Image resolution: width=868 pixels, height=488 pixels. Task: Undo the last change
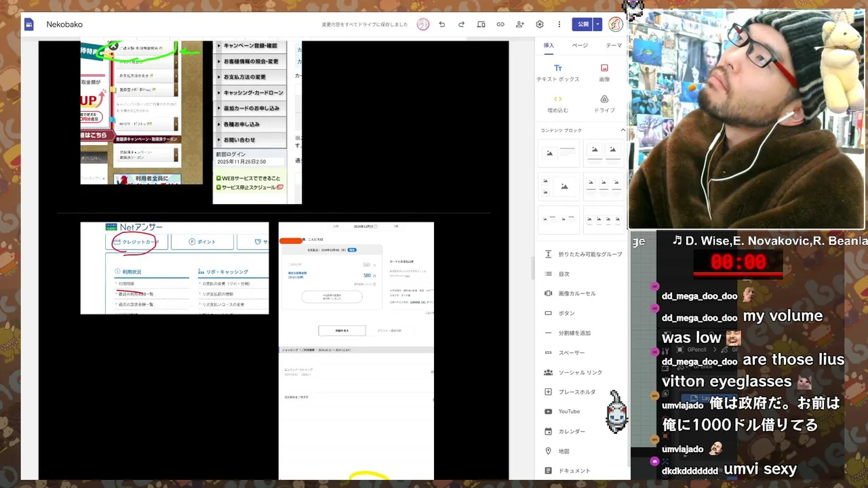[x=441, y=24]
